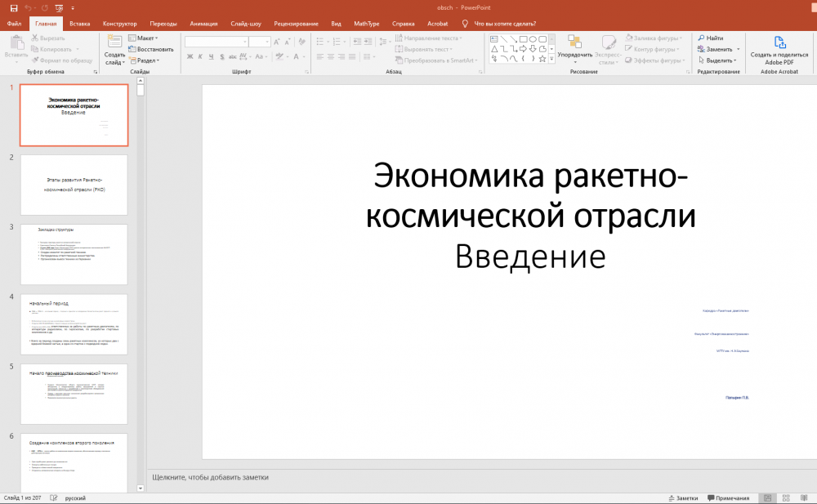The image size is (817, 504).
Task: Open the Макет (Layout) dropdown
Action: pos(146,38)
